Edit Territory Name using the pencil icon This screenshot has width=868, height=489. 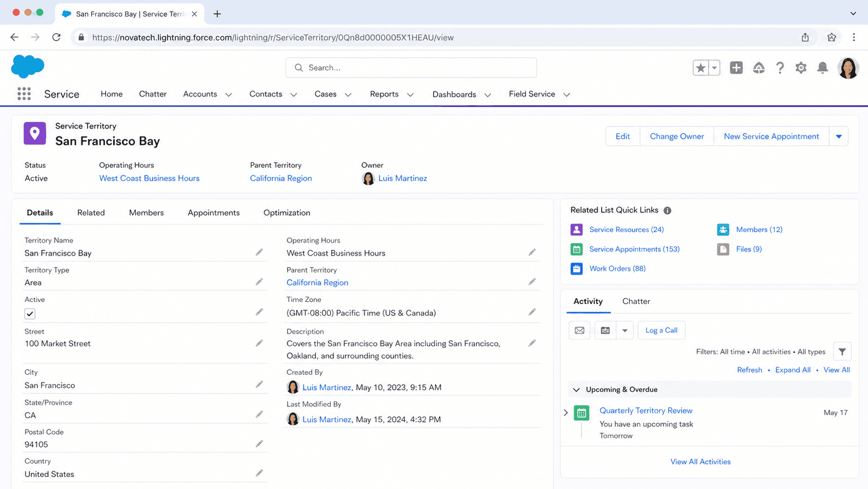pos(259,253)
